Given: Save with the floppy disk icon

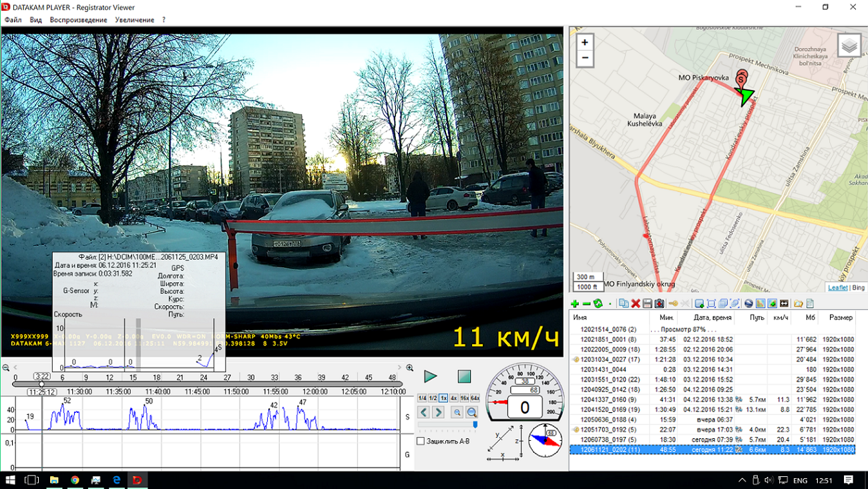Looking at the screenshot, I should [647, 303].
